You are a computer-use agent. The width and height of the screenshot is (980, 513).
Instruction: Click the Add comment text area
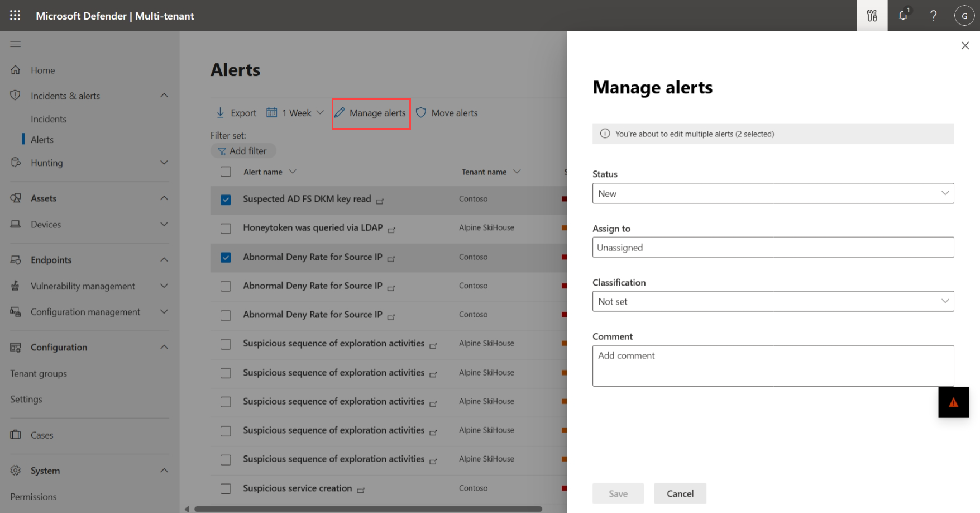click(773, 365)
